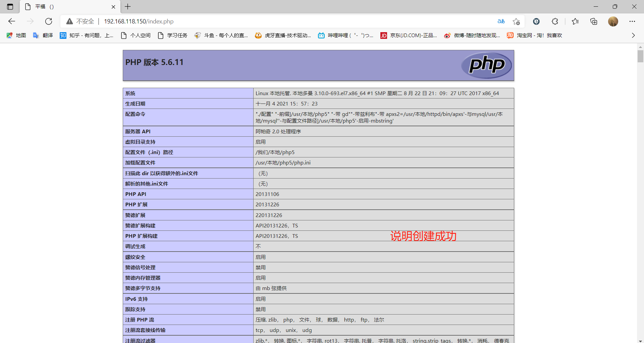Click the scrollbar up arrow
The image size is (644, 343).
[x=640, y=47]
